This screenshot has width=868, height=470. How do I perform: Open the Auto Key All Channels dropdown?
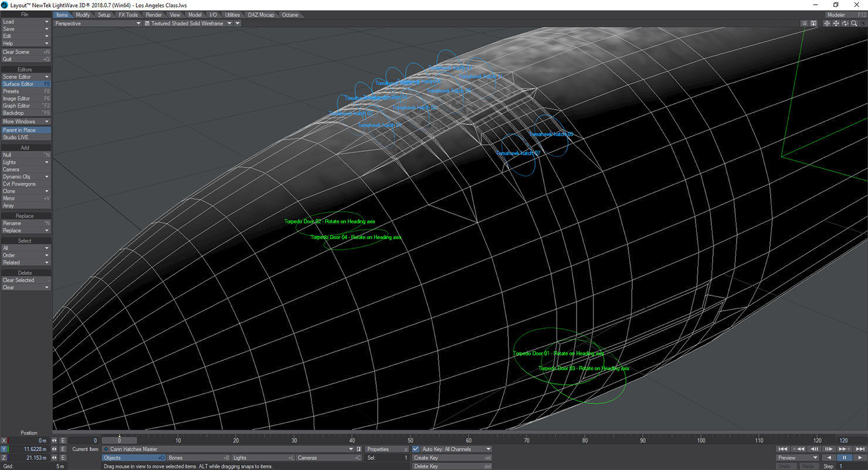pyautogui.click(x=456, y=449)
